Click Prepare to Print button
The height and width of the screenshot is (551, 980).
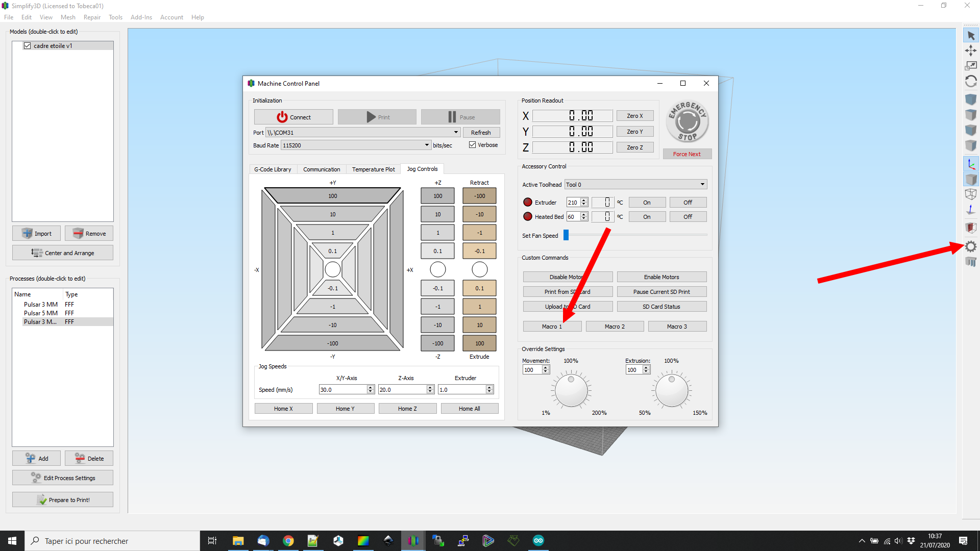pyautogui.click(x=63, y=500)
